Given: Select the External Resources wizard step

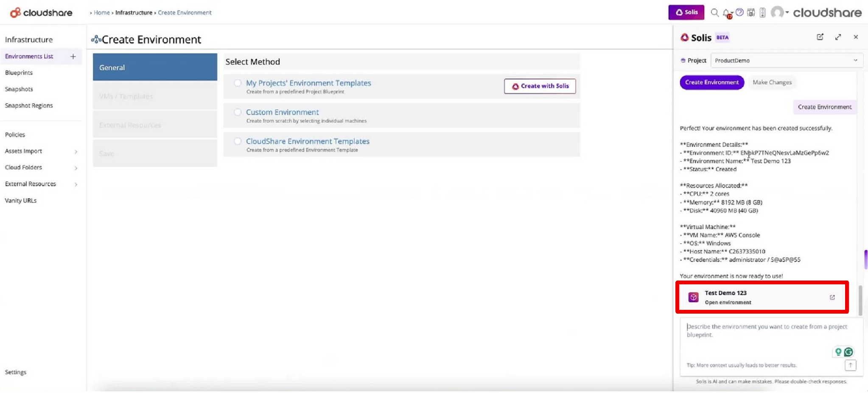Looking at the screenshot, I should (x=155, y=125).
